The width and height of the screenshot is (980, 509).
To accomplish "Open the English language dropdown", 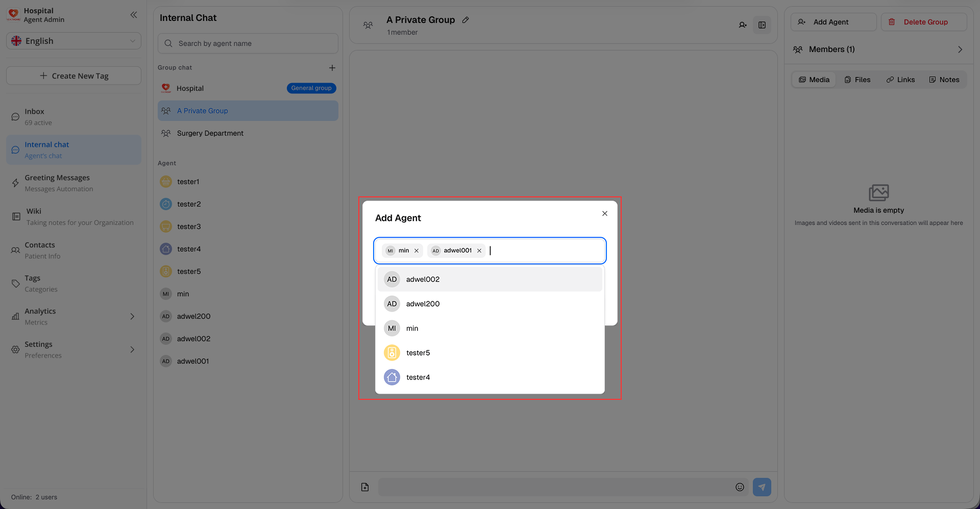I will pyautogui.click(x=73, y=41).
